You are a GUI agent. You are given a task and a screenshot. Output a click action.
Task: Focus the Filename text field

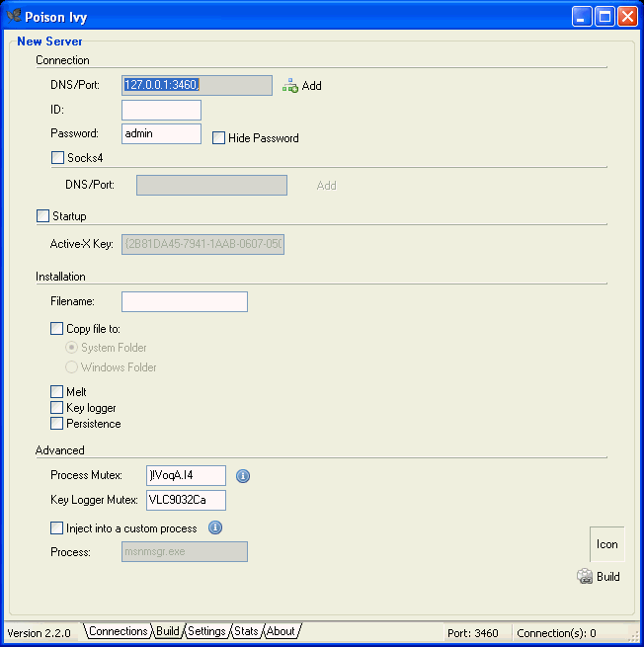[x=184, y=301]
